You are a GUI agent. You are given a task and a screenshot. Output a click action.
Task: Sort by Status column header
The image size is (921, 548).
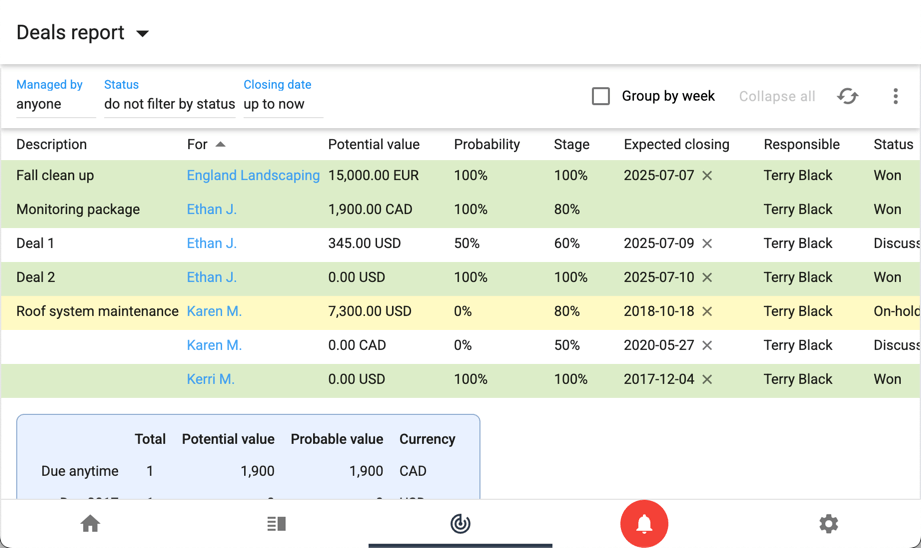[893, 144]
